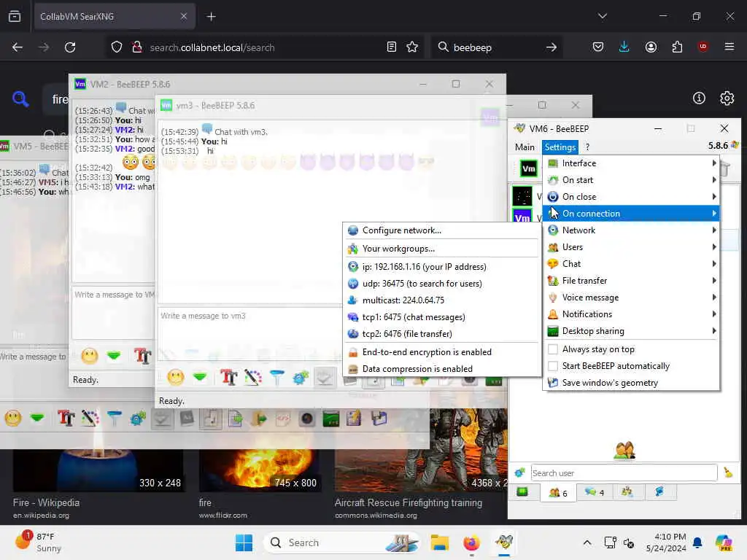Click broom clear icon beside Search user
Screen dimensions: 747x560
coord(728,472)
